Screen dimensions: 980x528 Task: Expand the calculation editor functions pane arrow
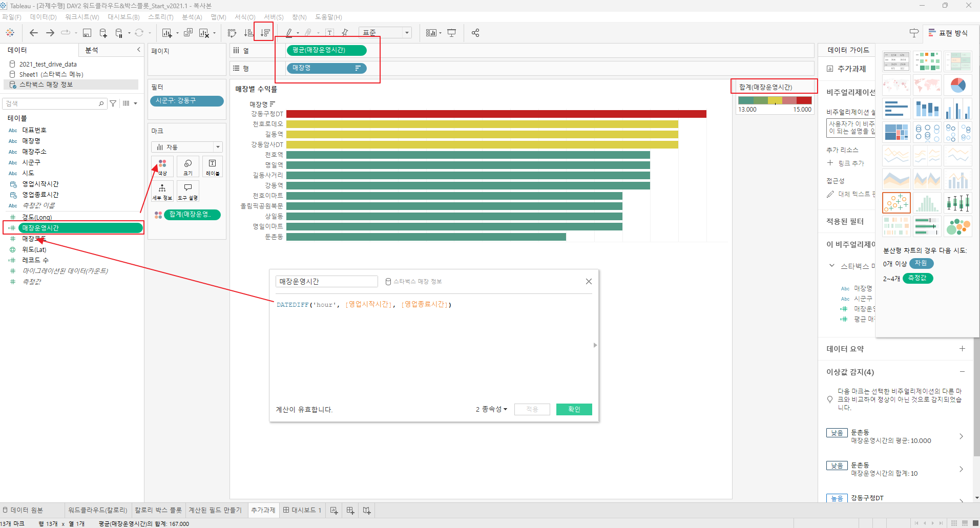[595, 345]
